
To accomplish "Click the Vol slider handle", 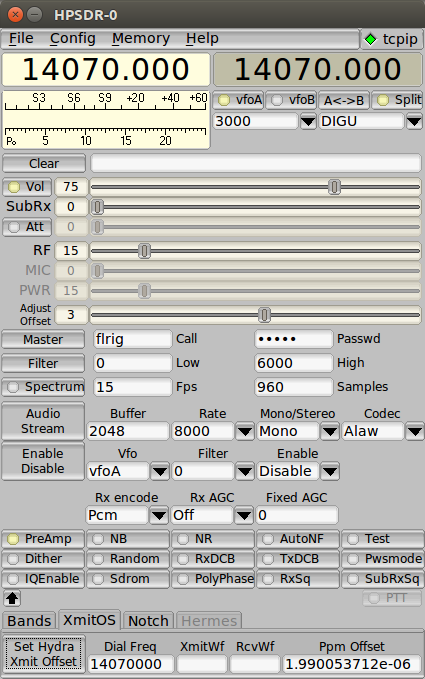I will coord(334,187).
